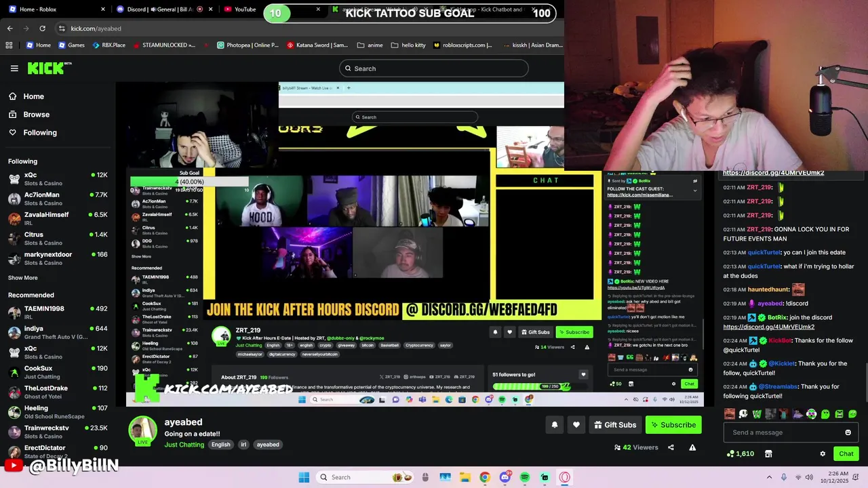Open the anime bookmarks folder
868x488 pixels.
point(370,45)
